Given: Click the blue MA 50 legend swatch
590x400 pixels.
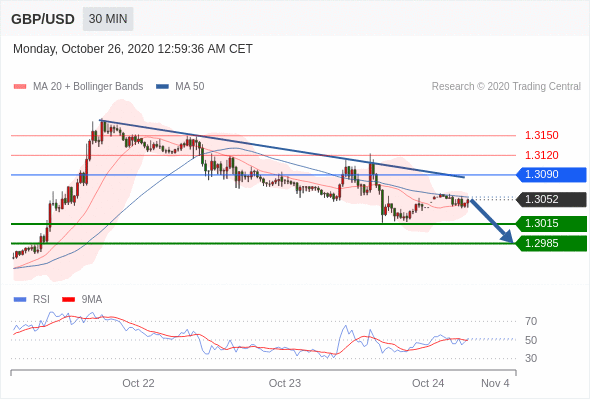Looking at the screenshot, I should (x=162, y=87).
